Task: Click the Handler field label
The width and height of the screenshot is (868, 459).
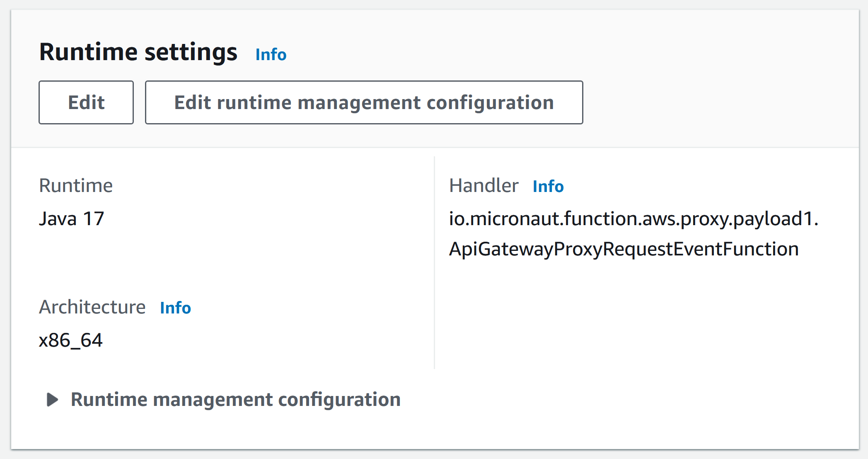Action: [484, 185]
